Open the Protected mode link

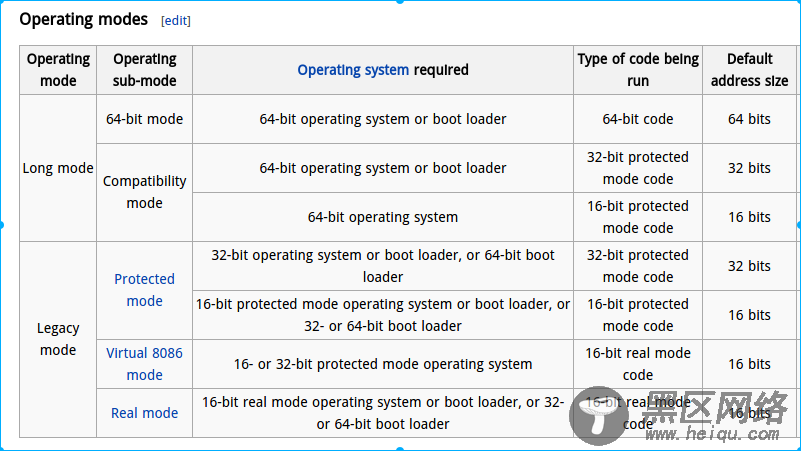(x=144, y=290)
